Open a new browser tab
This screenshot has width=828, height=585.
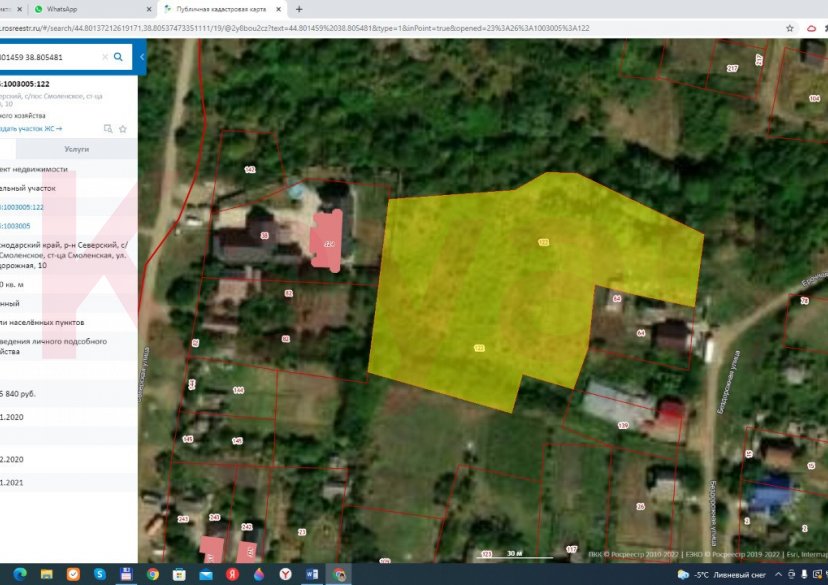[299, 9]
